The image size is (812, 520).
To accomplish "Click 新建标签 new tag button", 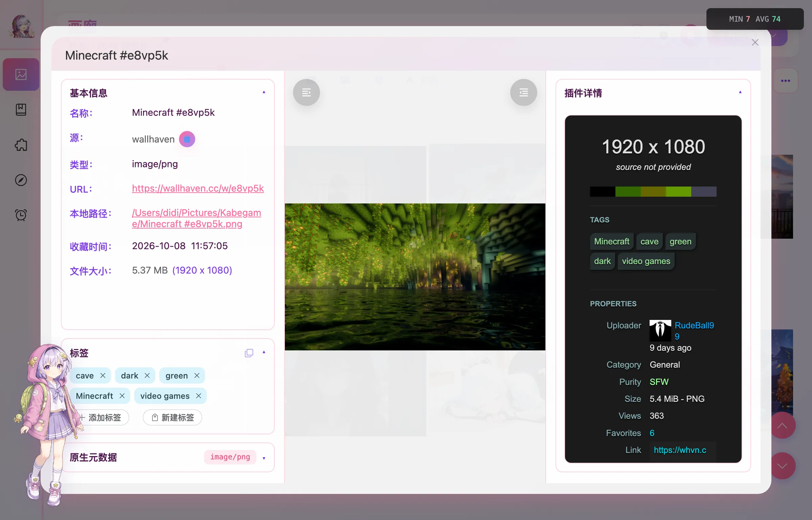I will 173,417.
